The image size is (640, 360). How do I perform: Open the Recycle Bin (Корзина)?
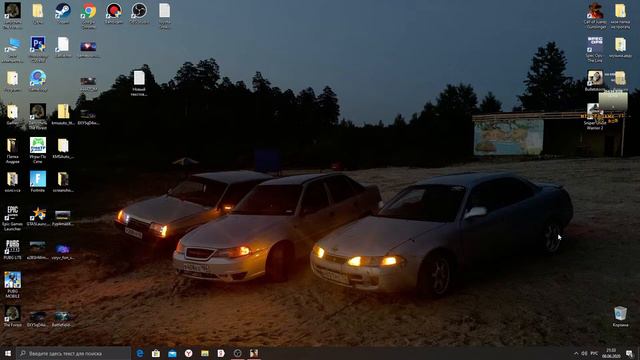(x=620, y=317)
